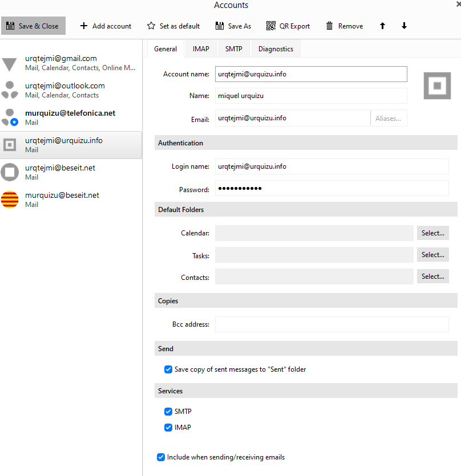Uncheck Save copy of sent messages option
This screenshot has height=476, width=461.
point(168,369)
